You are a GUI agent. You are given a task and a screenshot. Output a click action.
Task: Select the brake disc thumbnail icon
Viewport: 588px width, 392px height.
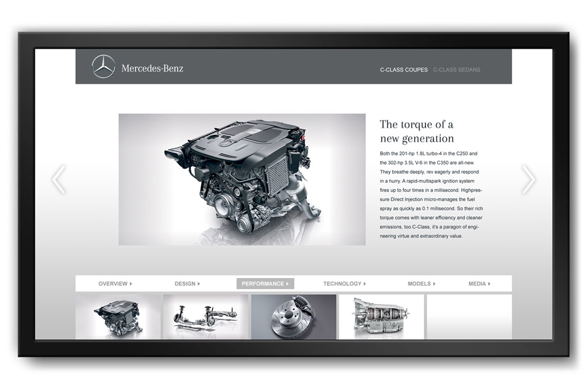point(294,316)
